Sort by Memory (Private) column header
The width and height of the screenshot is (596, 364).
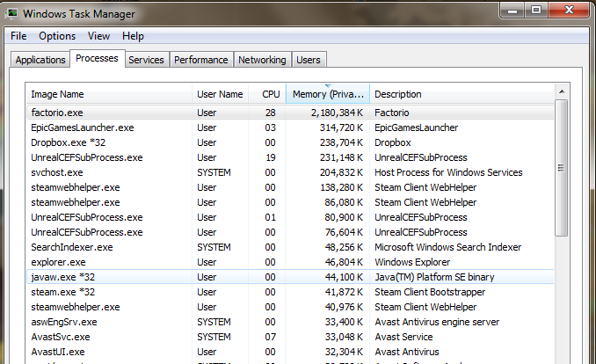(328, 94)
